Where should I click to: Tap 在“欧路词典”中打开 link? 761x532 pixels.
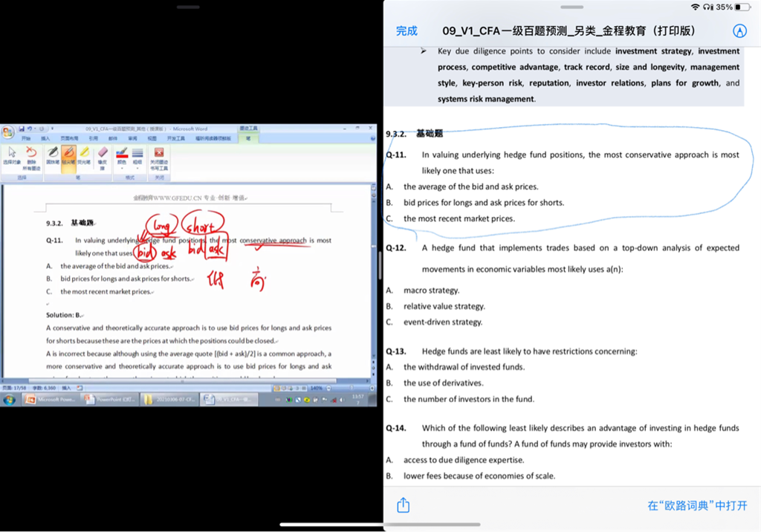tap(697, 506)
